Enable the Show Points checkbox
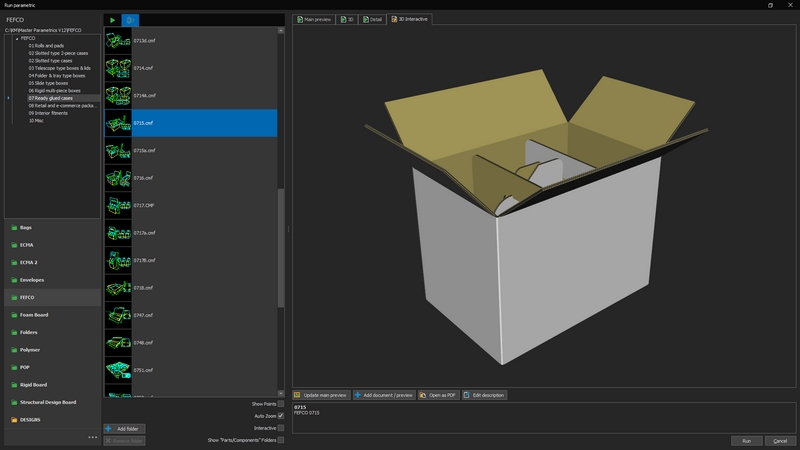The image size is (800, 450). pyautogui.click(x=281, y=404)
